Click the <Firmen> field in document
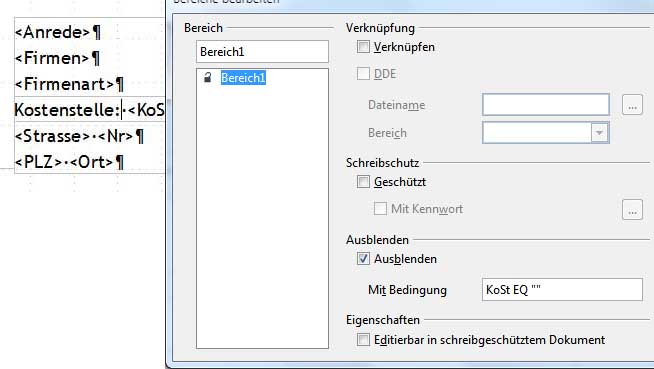The image size is (654, 369). point(52,58)
